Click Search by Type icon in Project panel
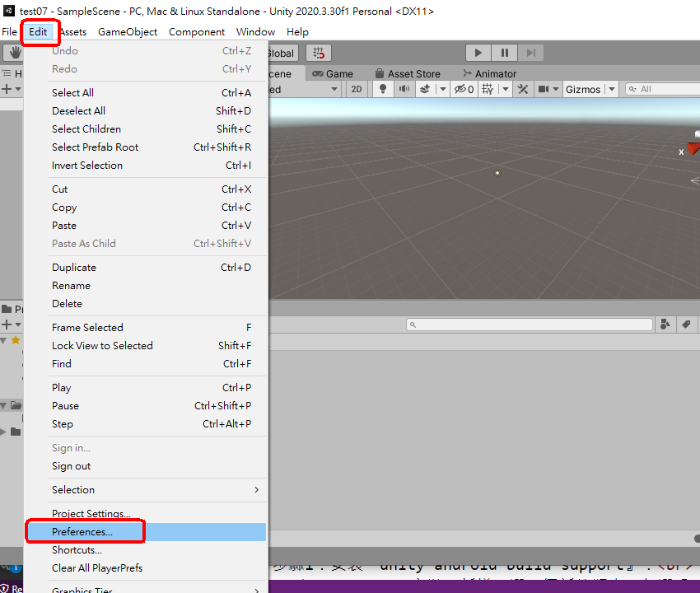700x593 pixels. [x=665, y=325]
